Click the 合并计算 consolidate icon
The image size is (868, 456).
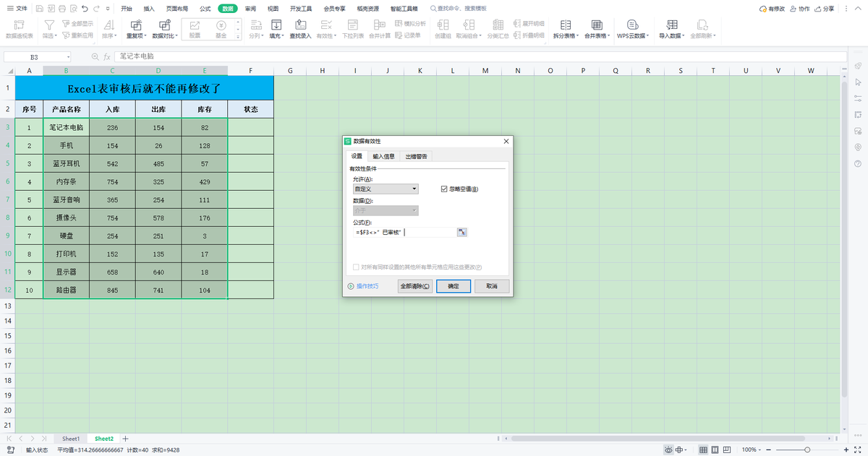click(x=379, y=25)
